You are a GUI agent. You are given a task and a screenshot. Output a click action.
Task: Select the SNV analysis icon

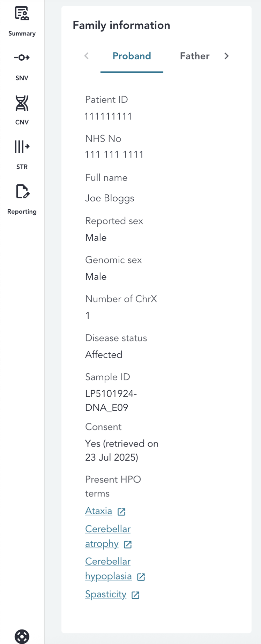click(22, 58)
